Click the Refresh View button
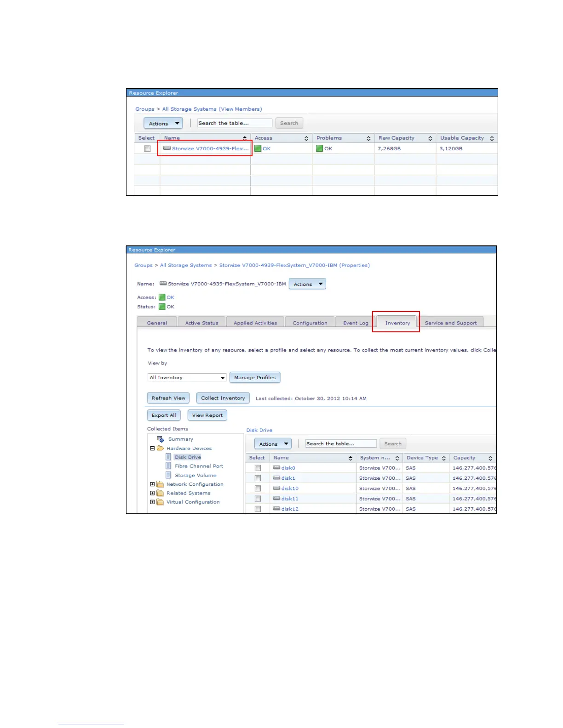Screen dimensions: 563x728 pos(168,398)
